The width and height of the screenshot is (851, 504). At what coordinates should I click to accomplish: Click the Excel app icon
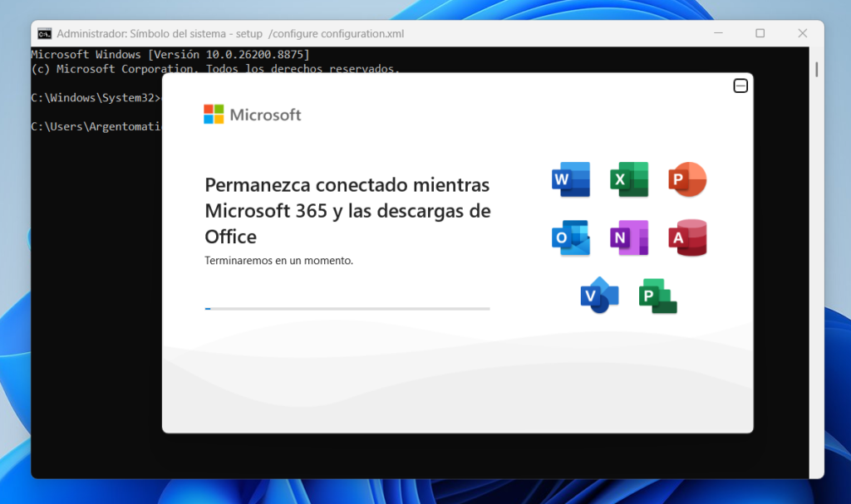pyautogui.click(x=629, y=179)
